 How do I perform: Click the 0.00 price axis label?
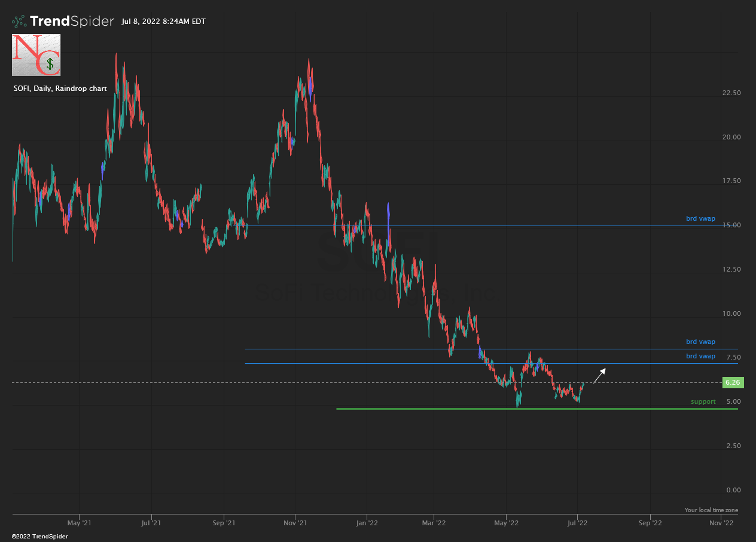[733, 490]
